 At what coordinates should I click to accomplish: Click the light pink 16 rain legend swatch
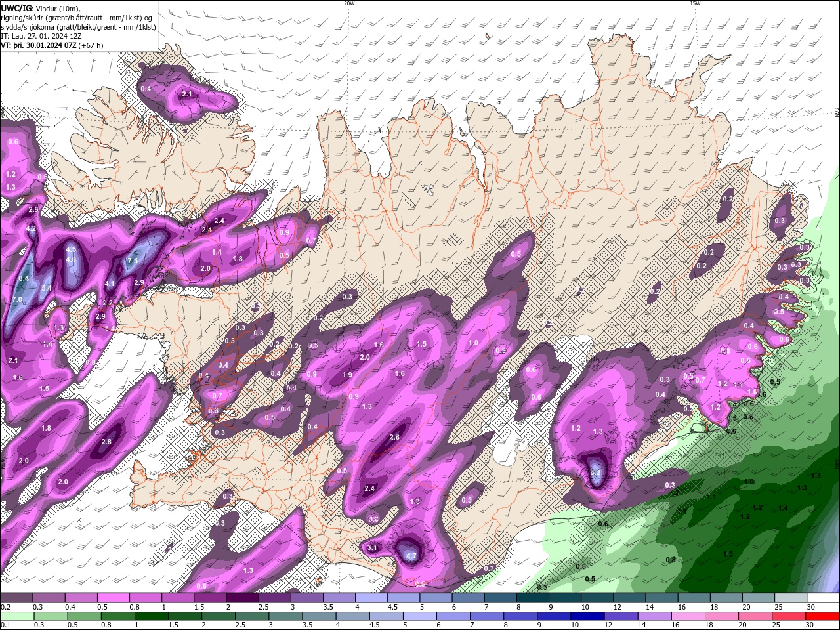tap(688, 616)
